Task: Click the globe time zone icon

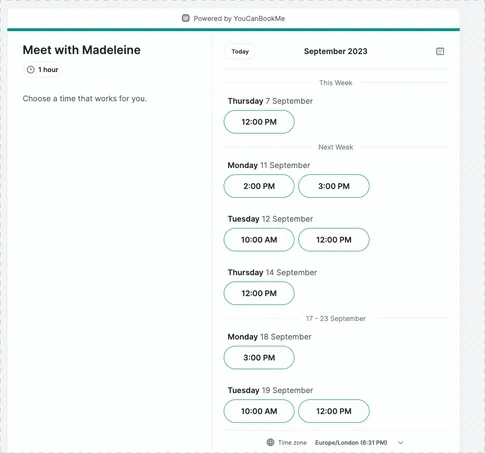Action: pyautogui.click(x=270, y=442)
